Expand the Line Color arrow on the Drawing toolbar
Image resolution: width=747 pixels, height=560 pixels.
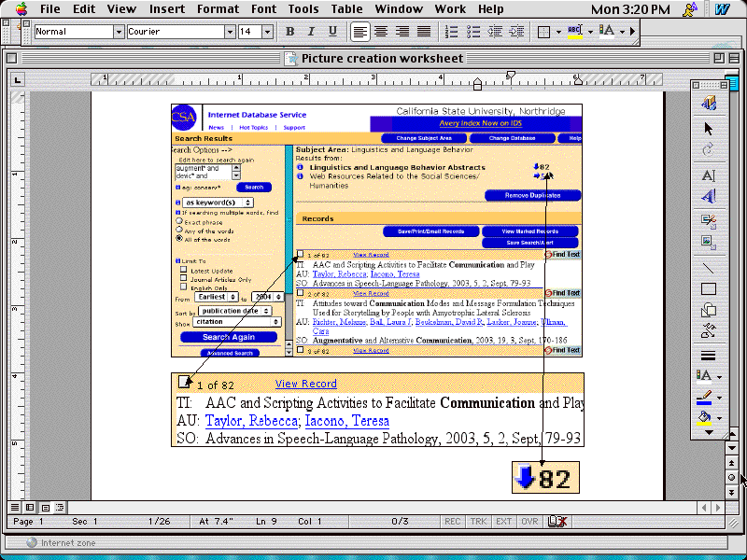tap(719, 398)
